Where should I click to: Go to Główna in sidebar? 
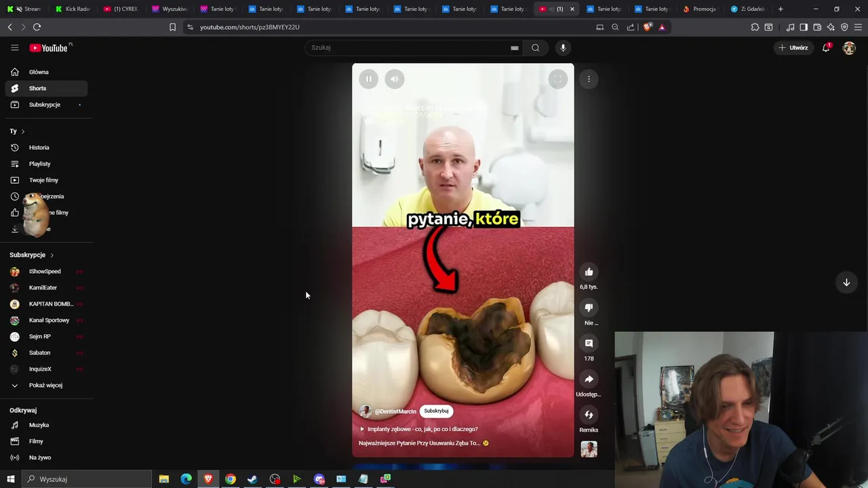(x=46, y=72)
